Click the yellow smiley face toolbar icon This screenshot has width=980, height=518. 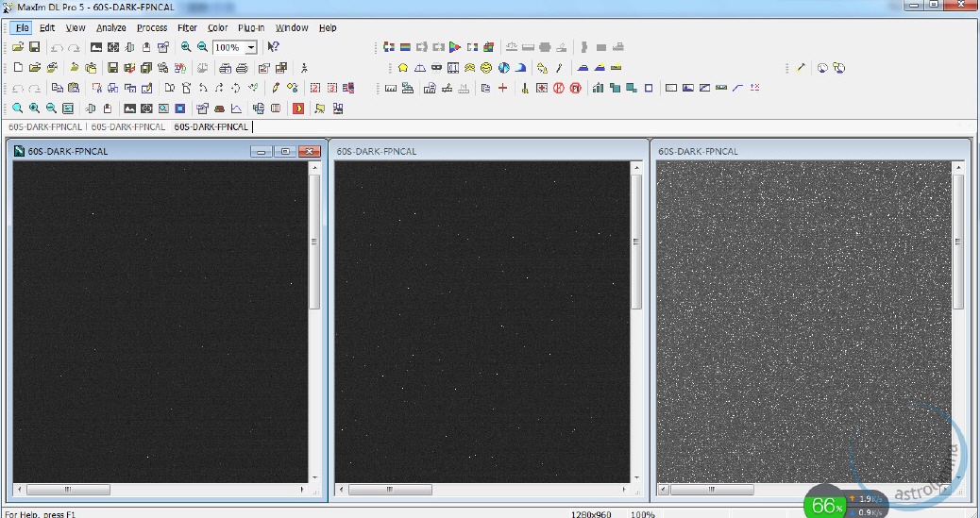pyautogui.click(x=486, y=68)
